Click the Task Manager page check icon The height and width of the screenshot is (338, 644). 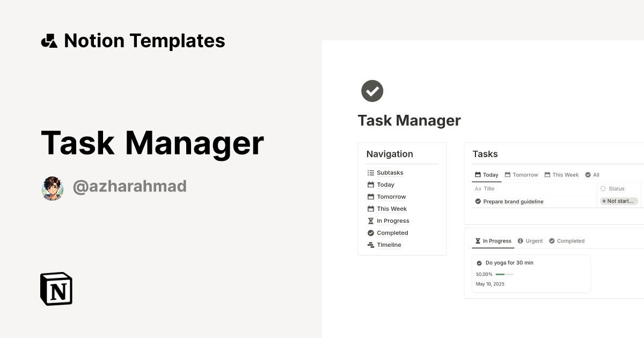(372, 91)
